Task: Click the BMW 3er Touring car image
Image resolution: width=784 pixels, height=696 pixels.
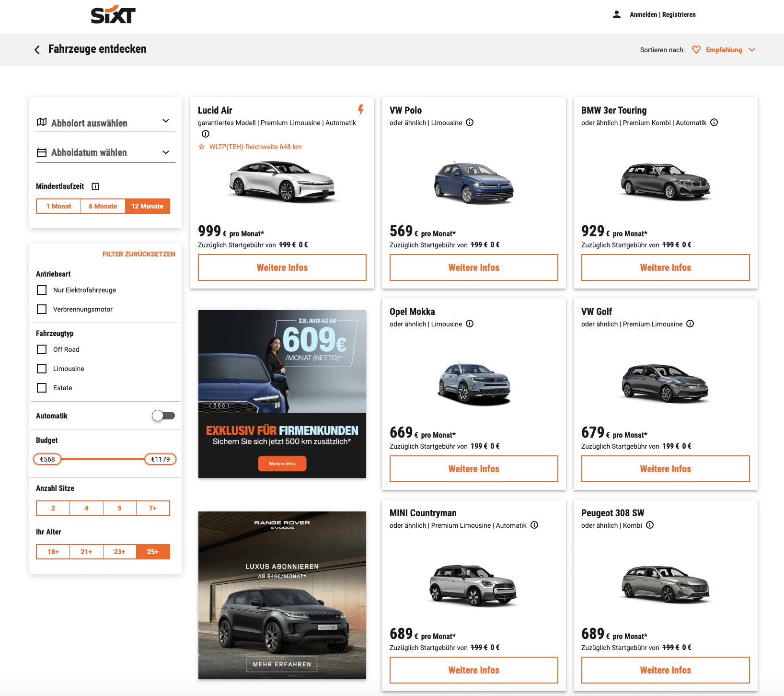Action: pyautogui.click(x=666, y=181)
